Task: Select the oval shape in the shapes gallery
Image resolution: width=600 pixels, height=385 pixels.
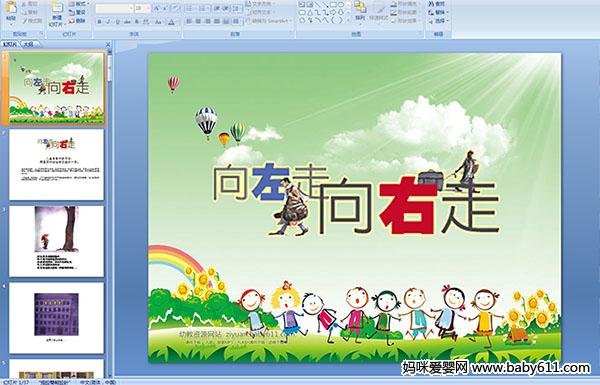Action: click(340, 5)
